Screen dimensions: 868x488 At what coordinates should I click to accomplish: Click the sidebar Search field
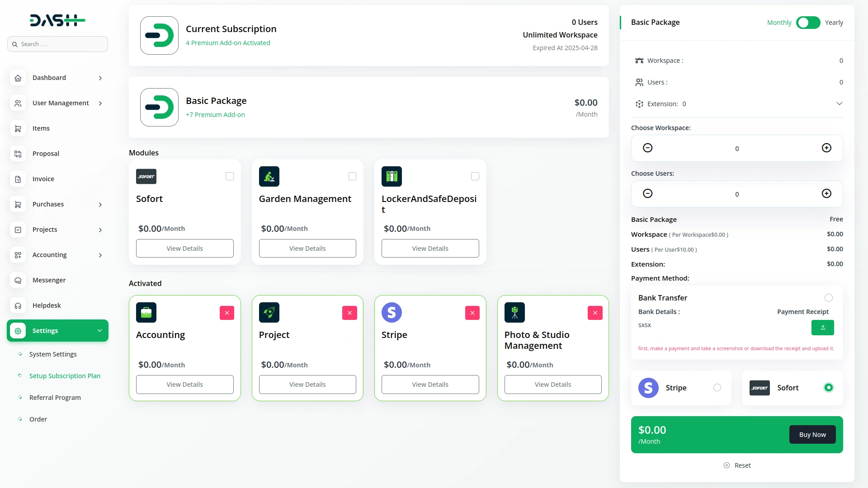58,44
